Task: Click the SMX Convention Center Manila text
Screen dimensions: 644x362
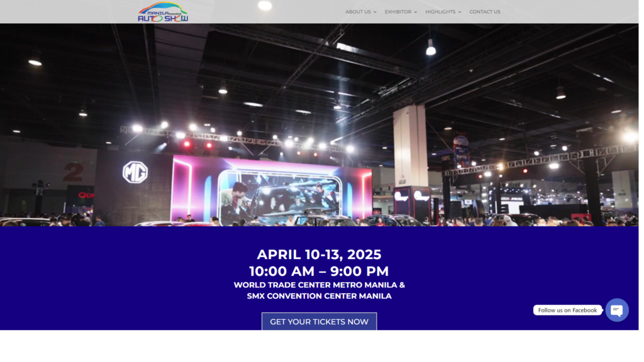Action: pyautogui.click(x=319, y=296)
